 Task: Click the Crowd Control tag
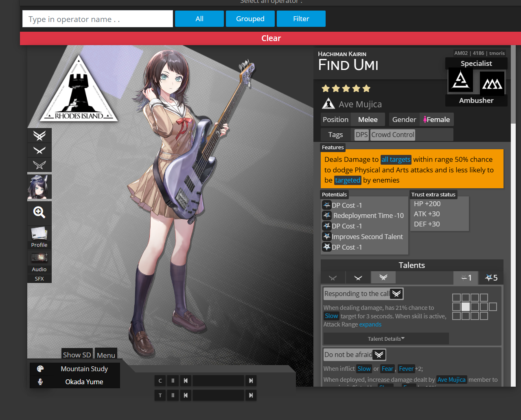click(x=393, y=135)
